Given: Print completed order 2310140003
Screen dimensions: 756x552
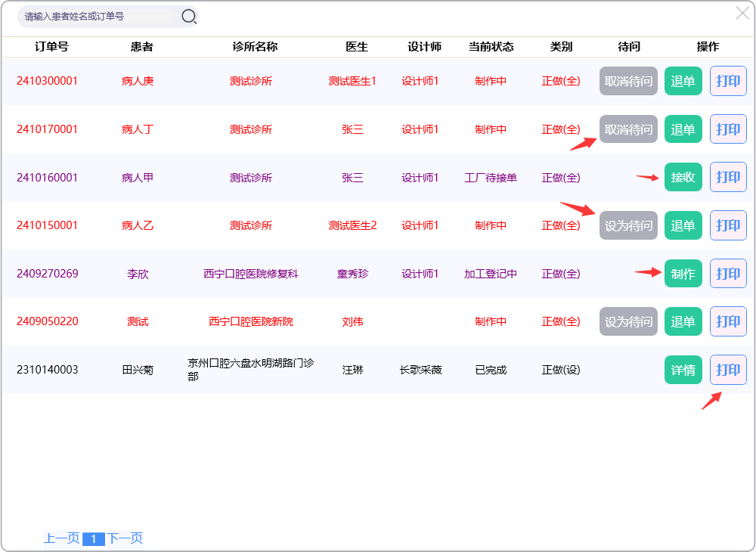Looking at the screenshot, I should [x=728, y=370].
